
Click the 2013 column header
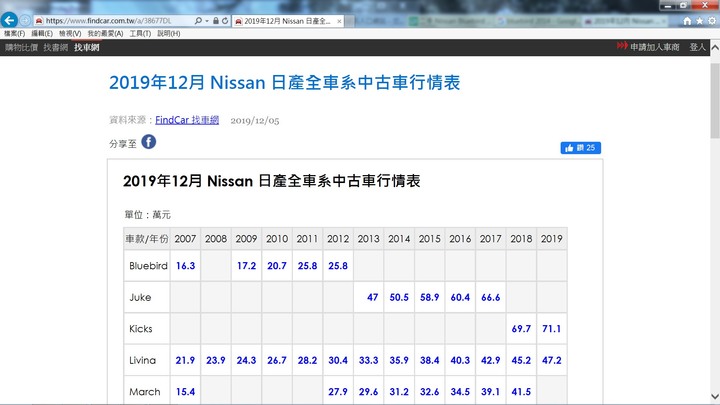click(x=369, y=239)
